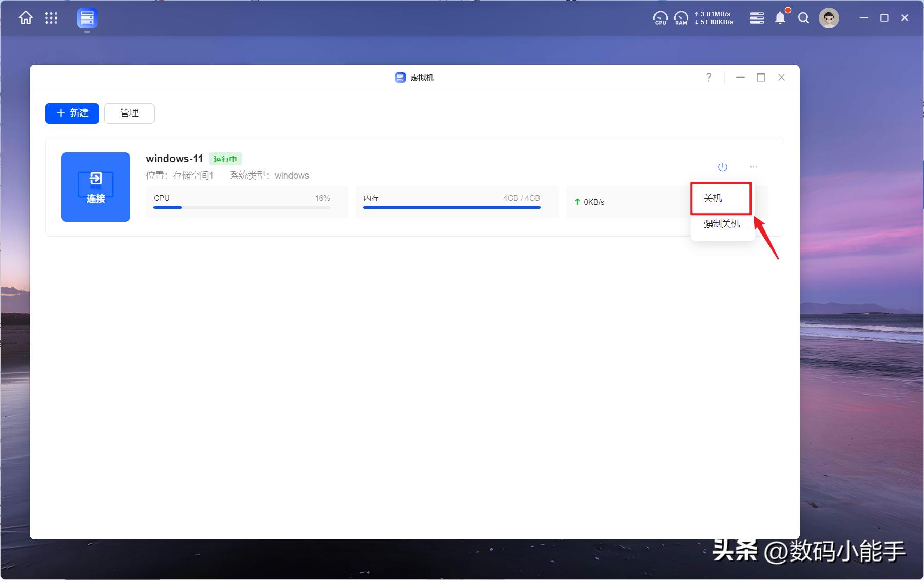Click the search magnifier icon
Image resolution: width=924 pixels, height=580 pixels.
click(x=803, y=18)
